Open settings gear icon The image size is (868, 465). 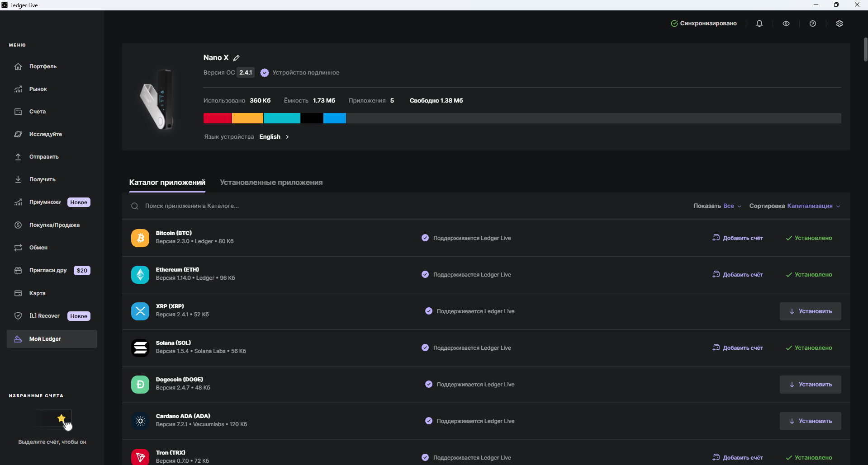(x=840, y=23)
